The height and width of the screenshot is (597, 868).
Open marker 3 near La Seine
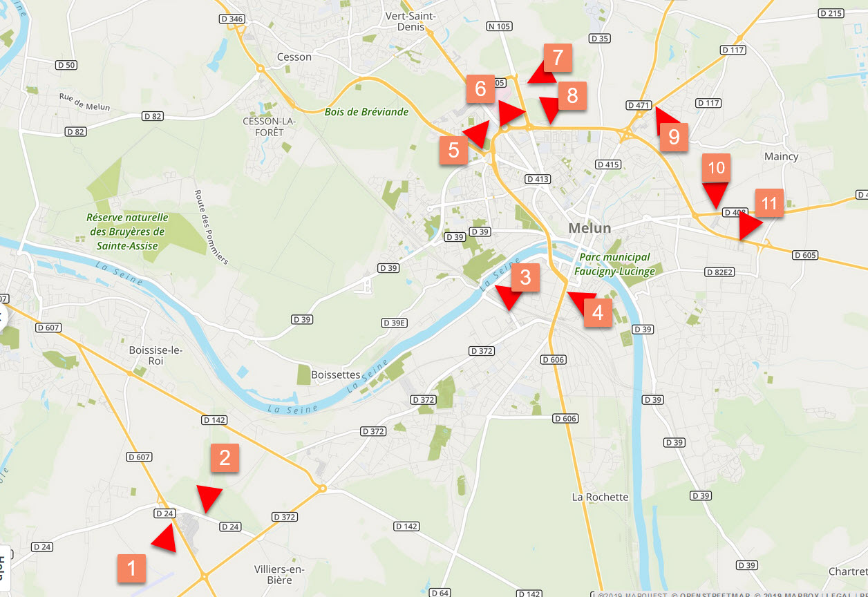coord(525,278)
